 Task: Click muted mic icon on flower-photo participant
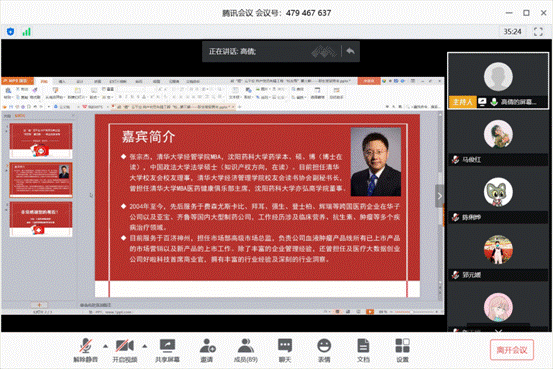455,274
